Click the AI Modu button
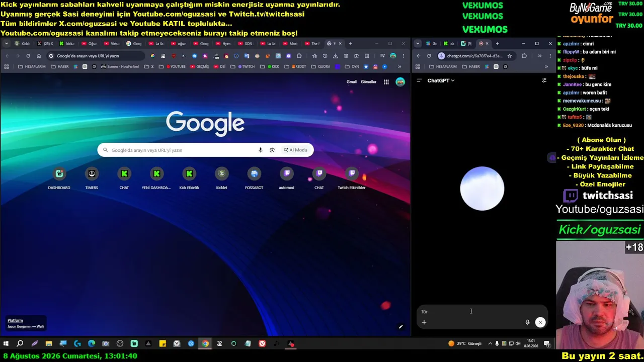The height and width of the screenshot is (362, 644). click(x=295, y=150)
